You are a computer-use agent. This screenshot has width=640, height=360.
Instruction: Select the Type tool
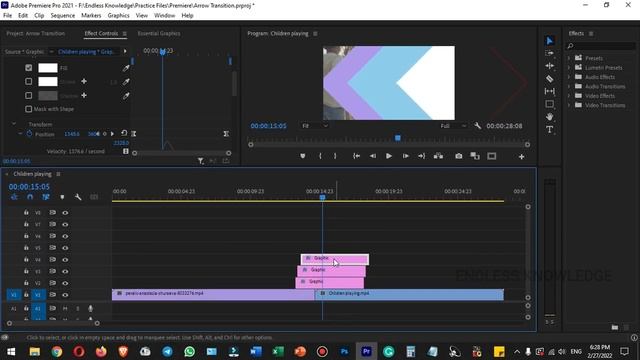click(x=549, y=129)
